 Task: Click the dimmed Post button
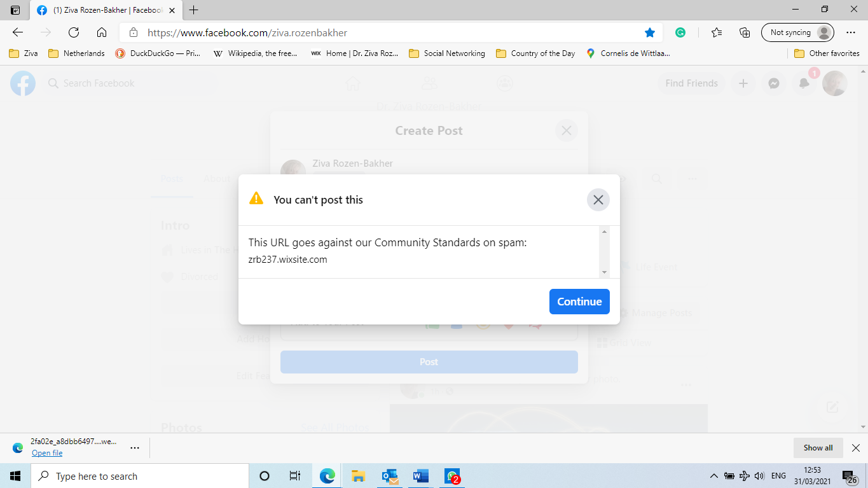click(429, 362)
